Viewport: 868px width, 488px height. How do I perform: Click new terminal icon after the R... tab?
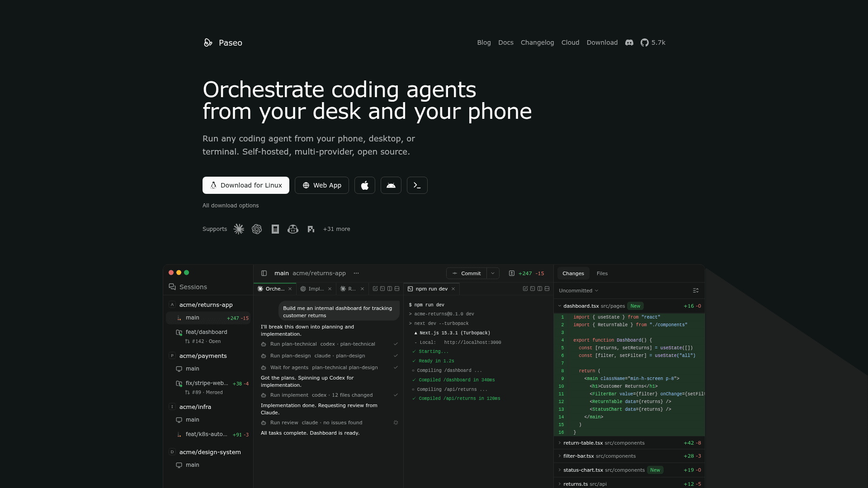click(382, 289)
